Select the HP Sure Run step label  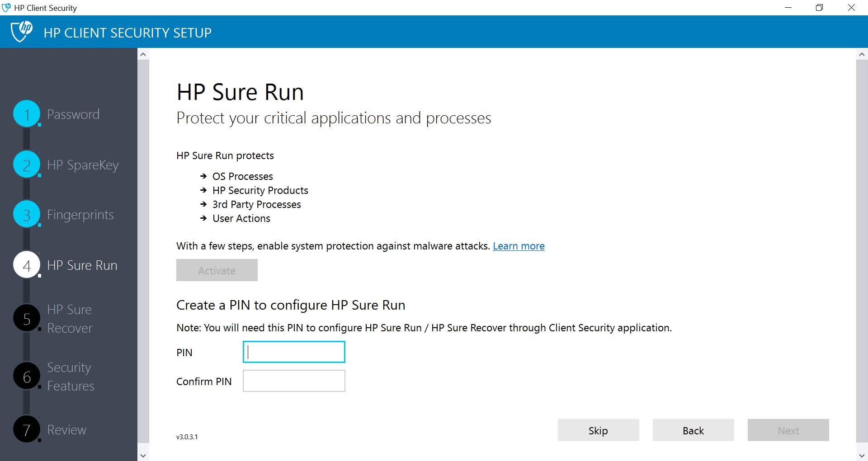click(82, 265)
